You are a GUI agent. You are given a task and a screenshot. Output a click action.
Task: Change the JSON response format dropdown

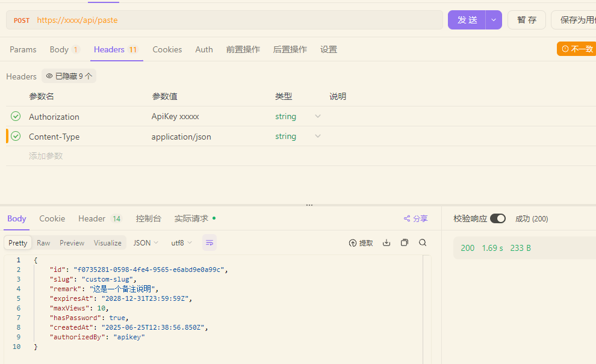point(146,243)
